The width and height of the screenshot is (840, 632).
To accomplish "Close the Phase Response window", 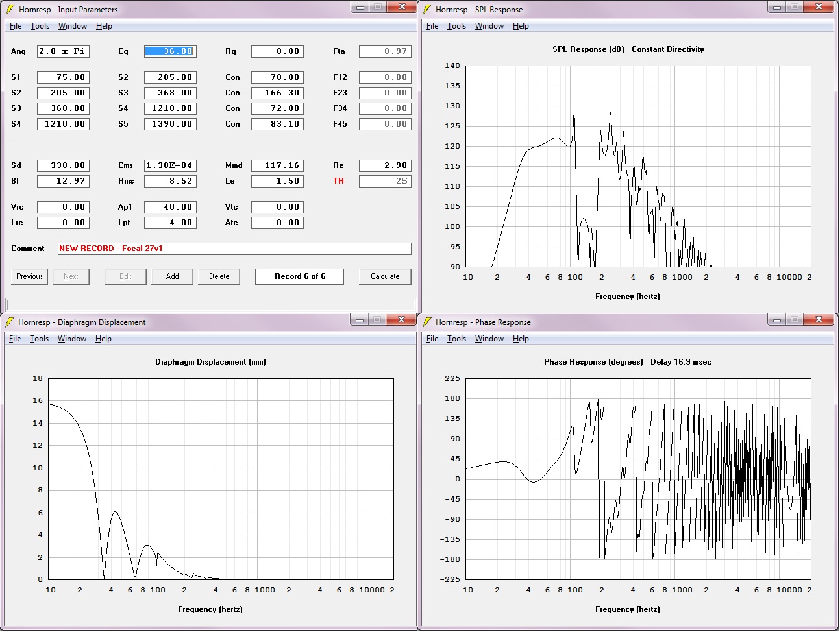I will click(x=819, y=319).
